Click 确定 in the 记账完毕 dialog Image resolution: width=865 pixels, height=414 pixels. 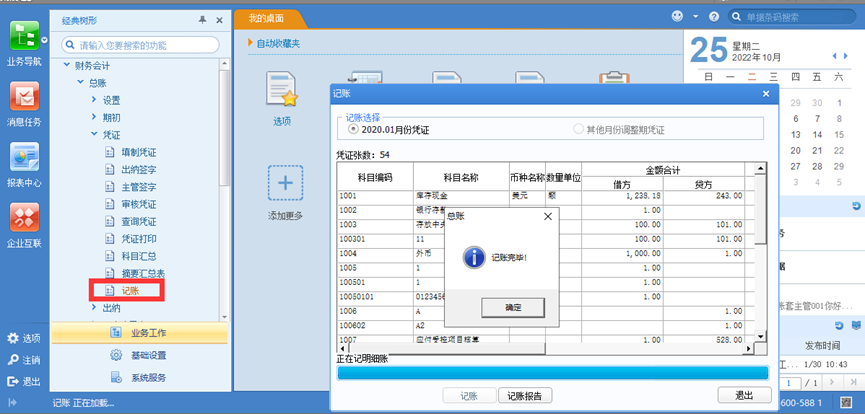(x=513, y=307)
